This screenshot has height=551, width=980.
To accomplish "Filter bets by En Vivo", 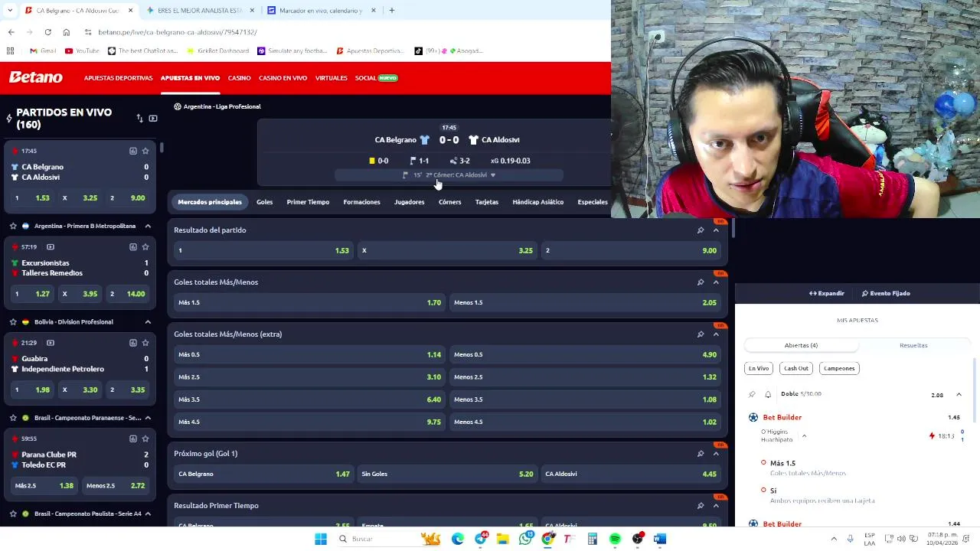I will (759, 368).
